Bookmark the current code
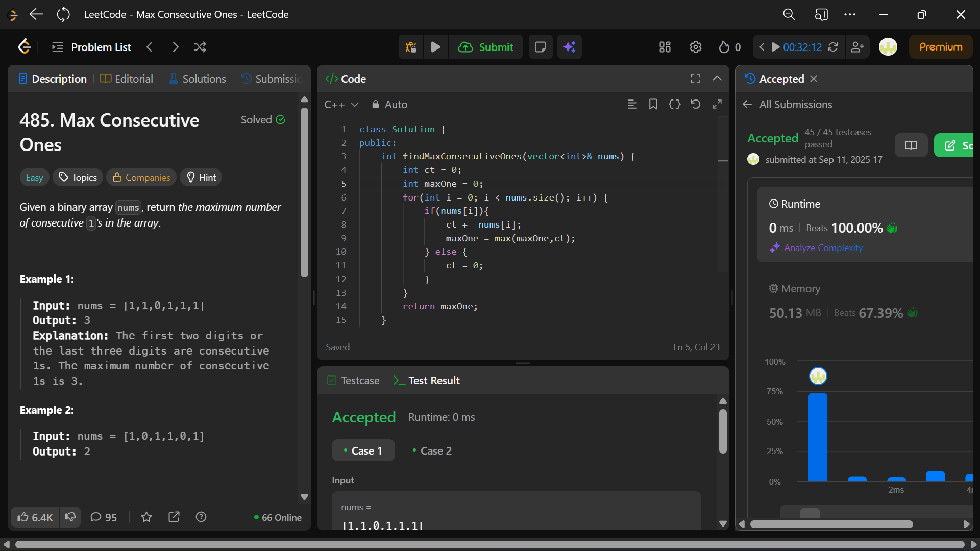 (x=653, y=104)
